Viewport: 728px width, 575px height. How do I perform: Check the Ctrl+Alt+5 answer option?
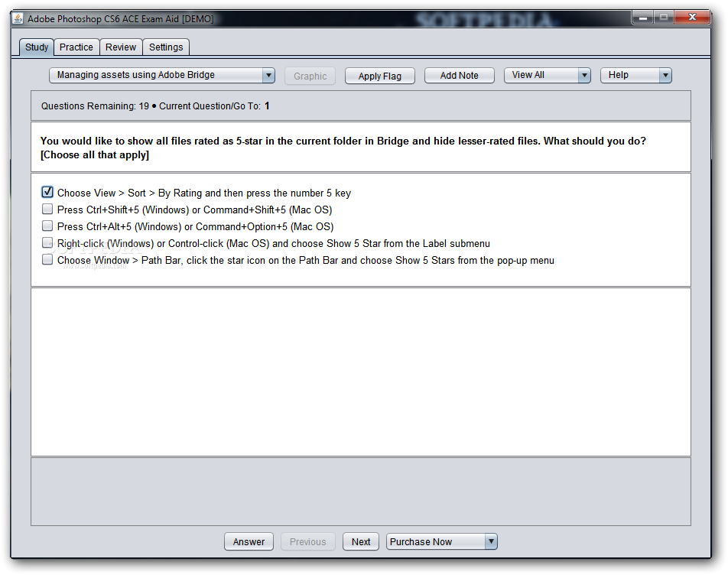47,226
